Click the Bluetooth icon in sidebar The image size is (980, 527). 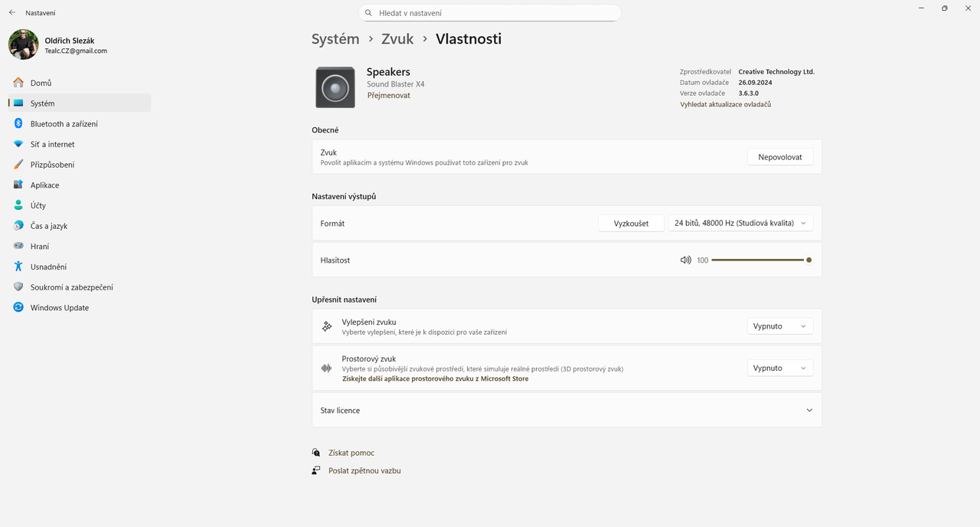[18, 123]
